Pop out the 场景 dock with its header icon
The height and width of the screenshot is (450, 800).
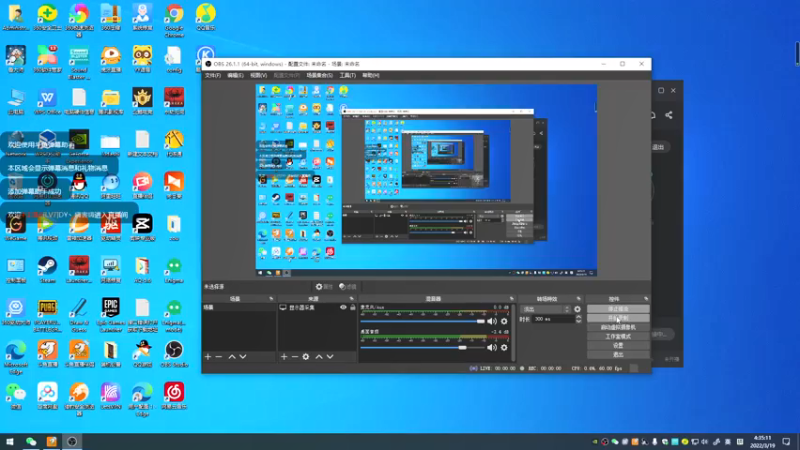[x=271, y=299]
